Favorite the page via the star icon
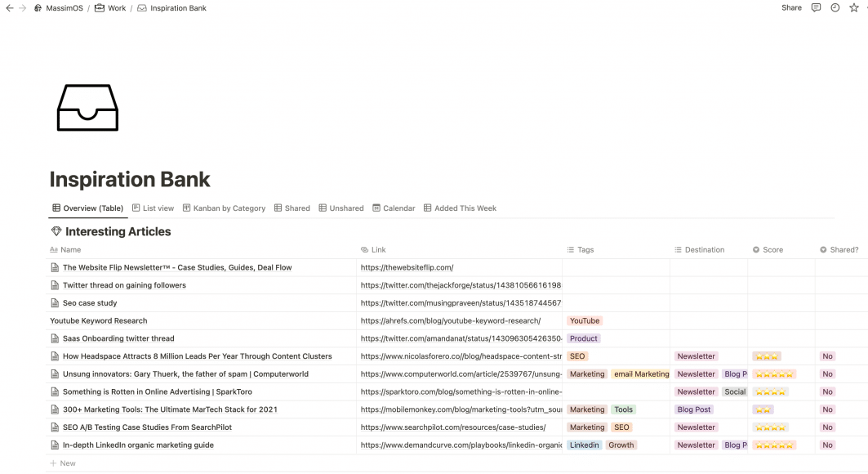 coord(853,7)
